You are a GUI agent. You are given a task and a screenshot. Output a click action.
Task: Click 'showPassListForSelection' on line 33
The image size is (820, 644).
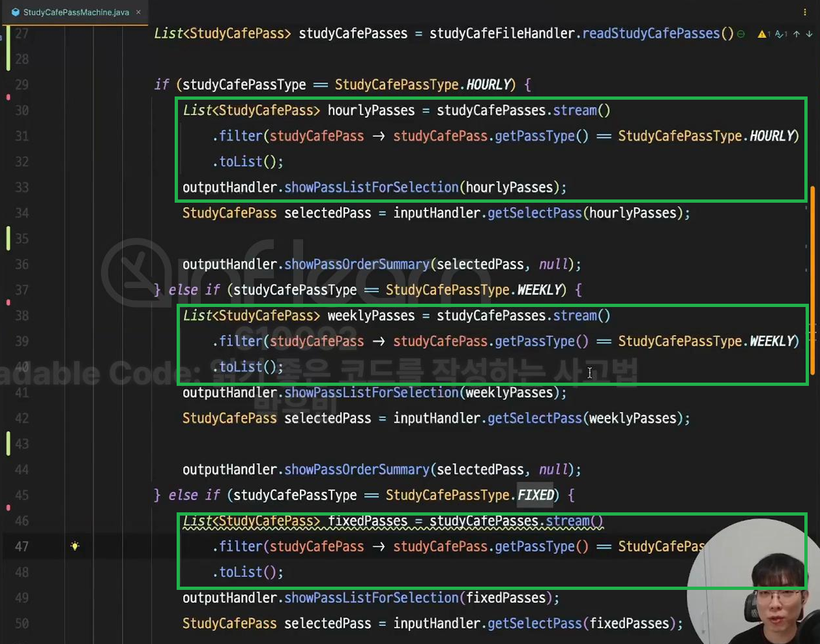coord(372,188)
